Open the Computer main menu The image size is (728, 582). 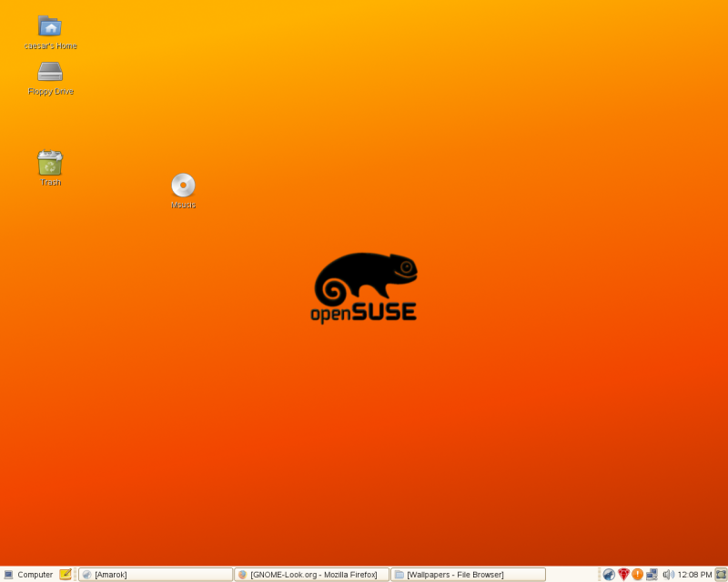pos(28,575)
